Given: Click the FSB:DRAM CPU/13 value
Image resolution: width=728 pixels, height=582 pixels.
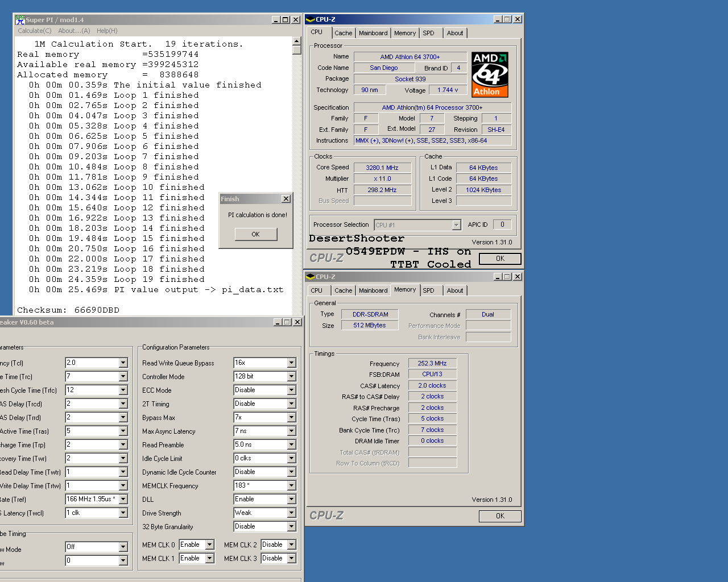Looking at the screenshot, I should [432, 374].
